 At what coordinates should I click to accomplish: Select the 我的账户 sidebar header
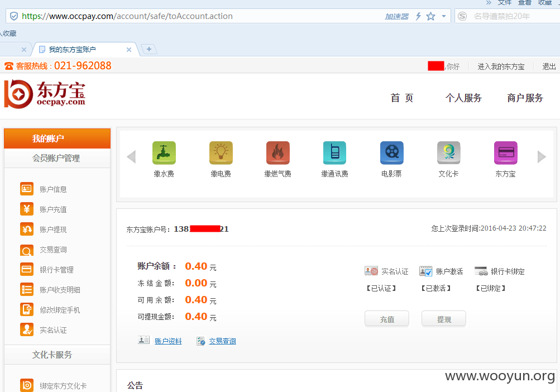[57, 138]
